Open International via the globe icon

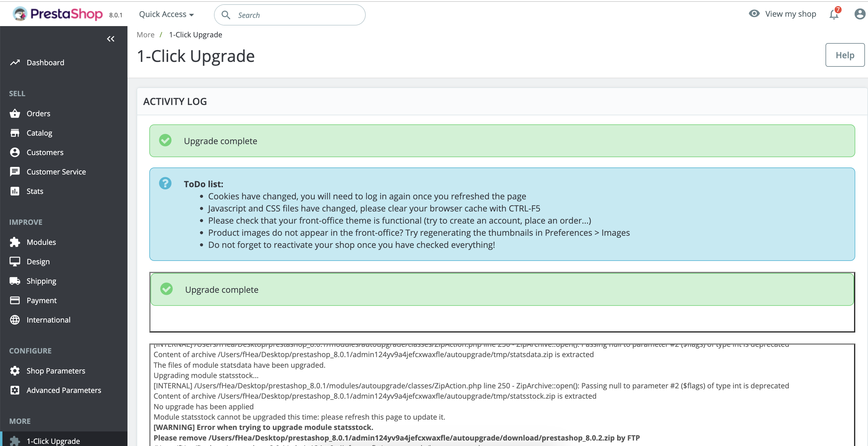[15, 320]
